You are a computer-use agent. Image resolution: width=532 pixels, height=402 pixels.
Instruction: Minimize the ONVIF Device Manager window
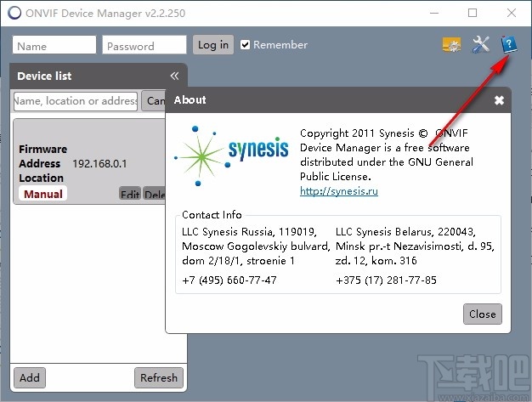[x=434, y=13]
